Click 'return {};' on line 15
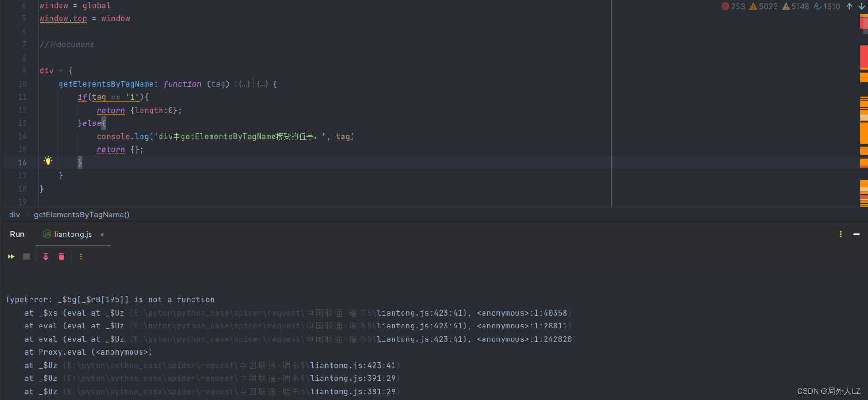 coord(120,150)
